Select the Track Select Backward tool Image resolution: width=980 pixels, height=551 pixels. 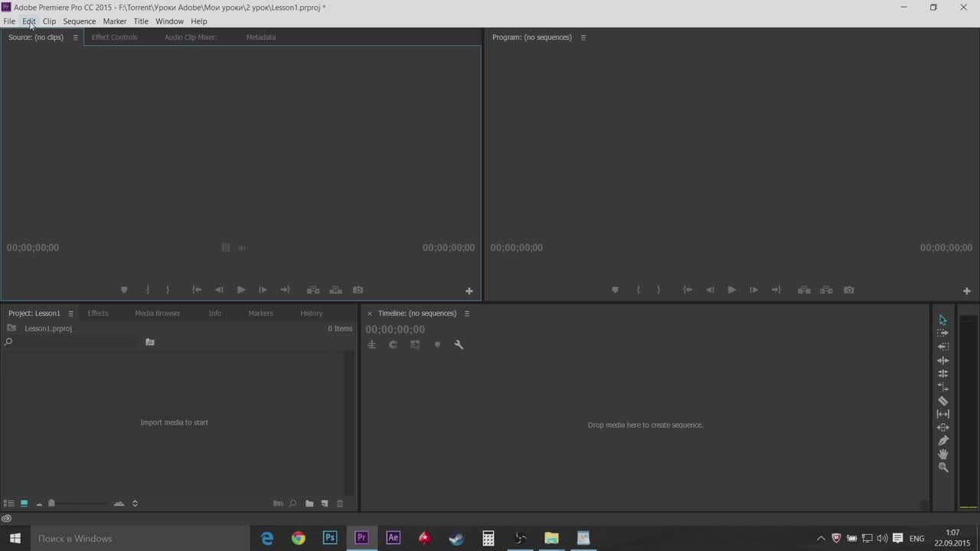(x=942, y=347)
